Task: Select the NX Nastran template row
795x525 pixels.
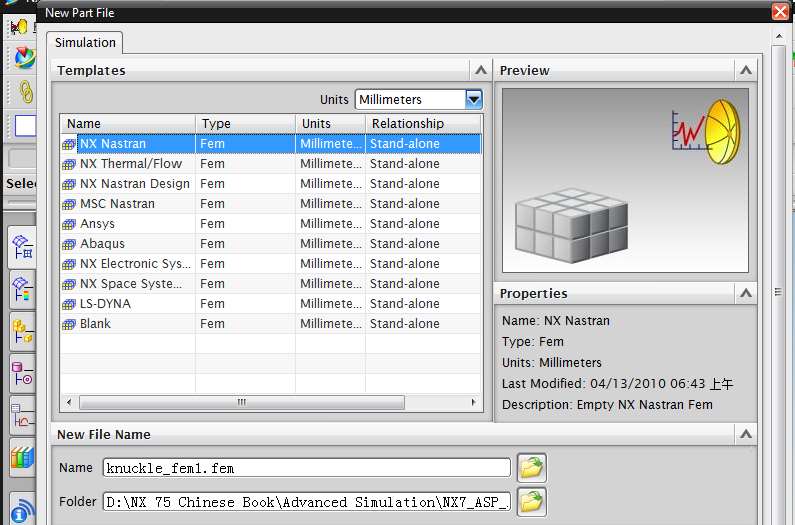Action: (271, 144)
